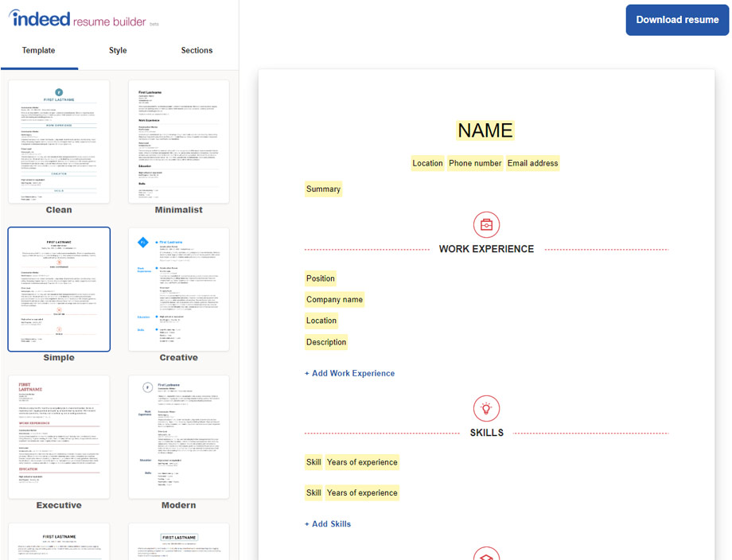The height and width of the screenshot is (560, 732).
Task: Select the Clean template thumbnail
Action: 59,142
